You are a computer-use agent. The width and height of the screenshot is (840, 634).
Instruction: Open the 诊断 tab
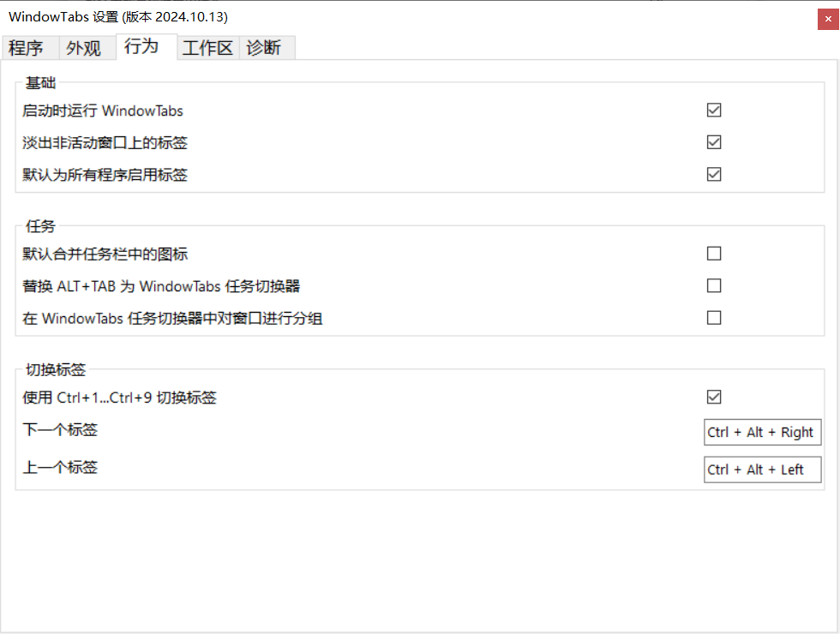coord(267,48)
